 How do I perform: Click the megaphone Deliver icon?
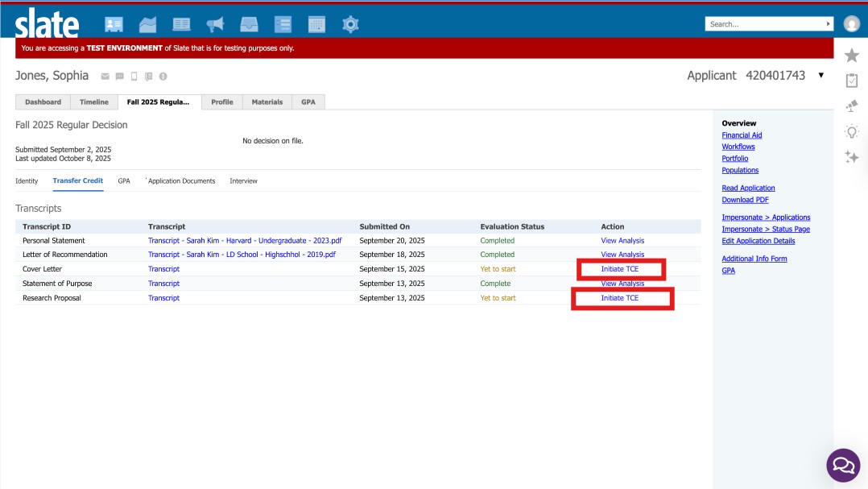pos(215,25)
